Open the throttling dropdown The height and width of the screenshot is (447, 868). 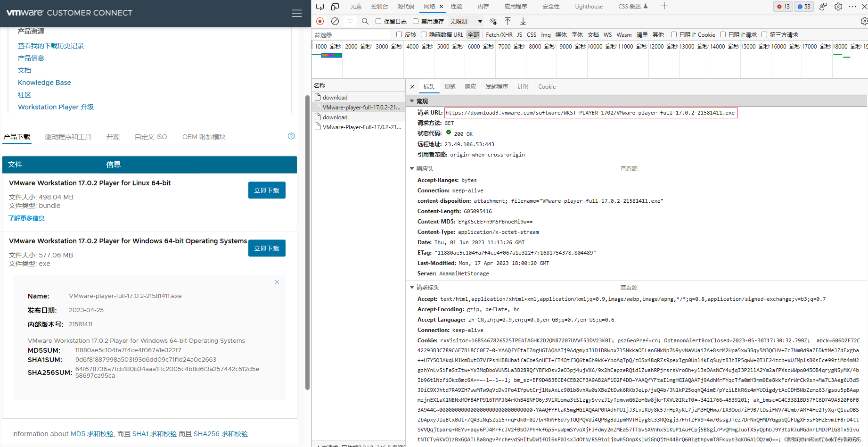pos(466,21)
